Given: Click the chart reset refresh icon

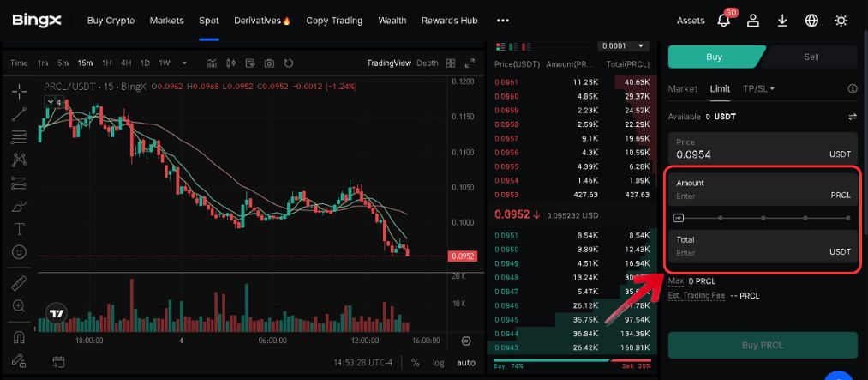Looking at the screenshot, I should click(289, 63).
